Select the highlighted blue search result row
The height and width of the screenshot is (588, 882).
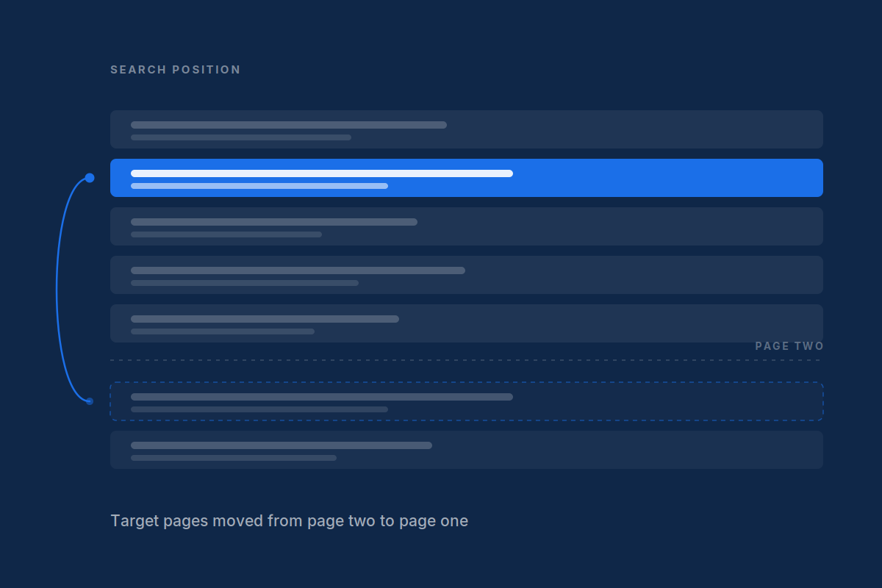coord(467,178)
